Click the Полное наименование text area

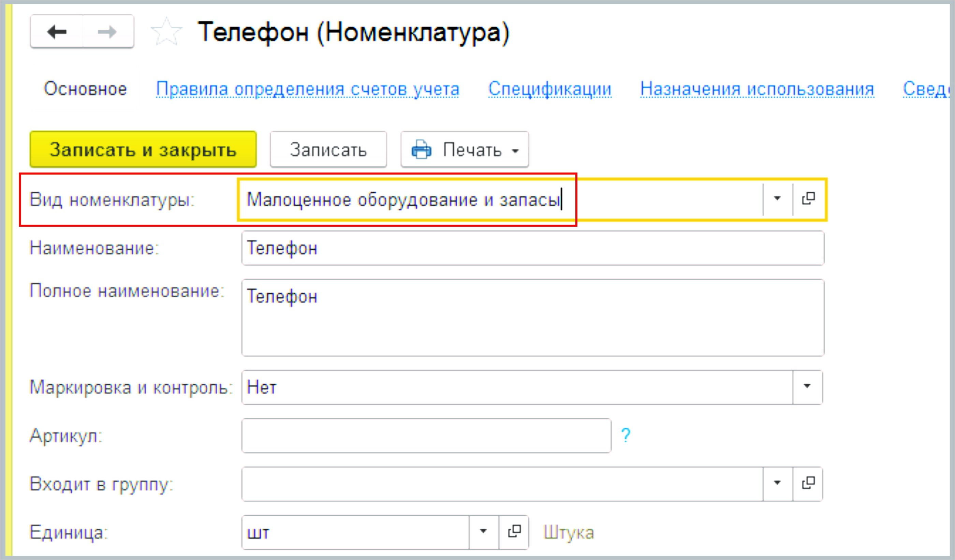[532, 318]
